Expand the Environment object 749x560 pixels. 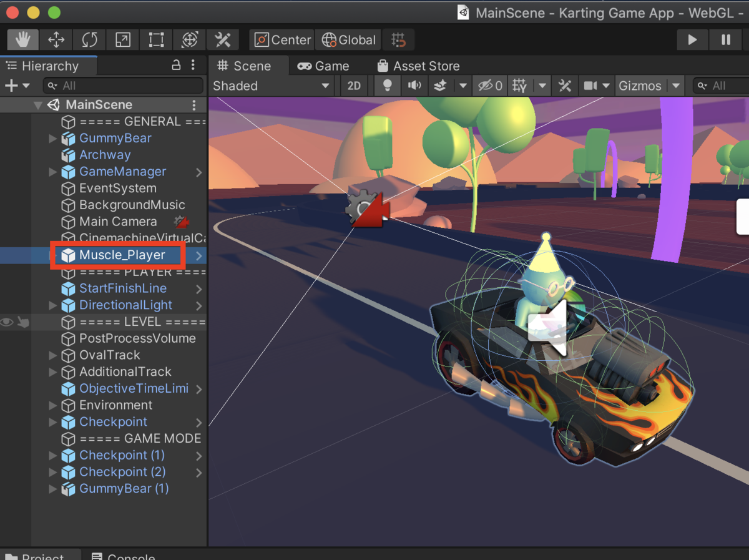tap(53, 405)
